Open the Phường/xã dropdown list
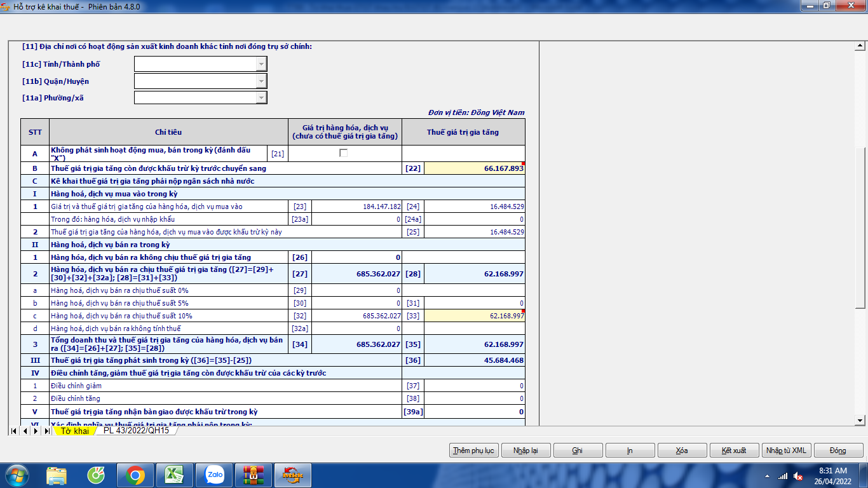 coord(261,98)
